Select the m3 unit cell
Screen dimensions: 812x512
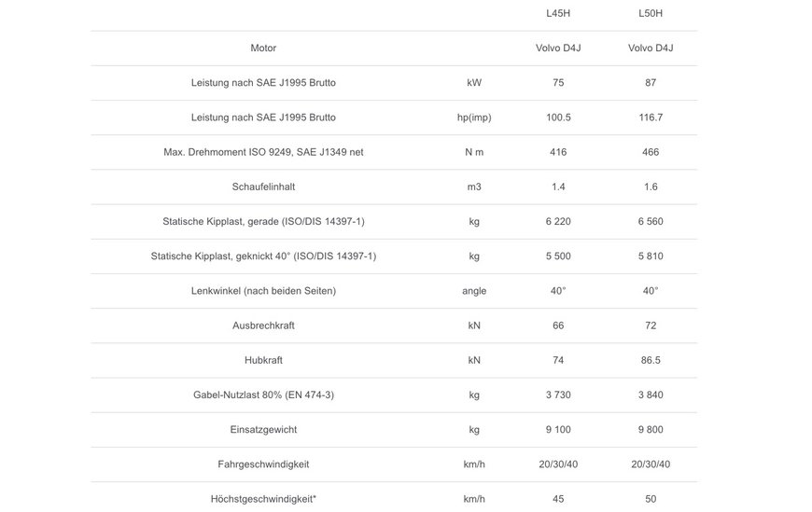(x=474, y=187)
